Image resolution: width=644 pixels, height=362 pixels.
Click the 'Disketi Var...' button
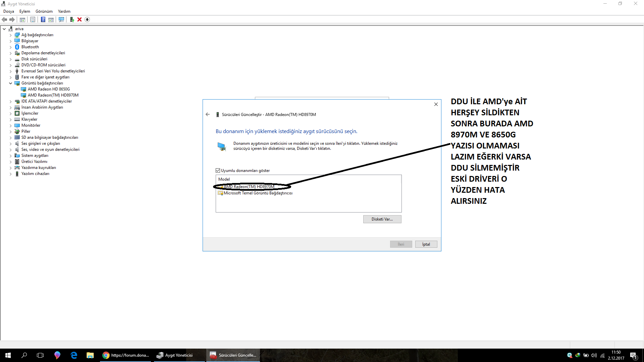pos(382,219)
